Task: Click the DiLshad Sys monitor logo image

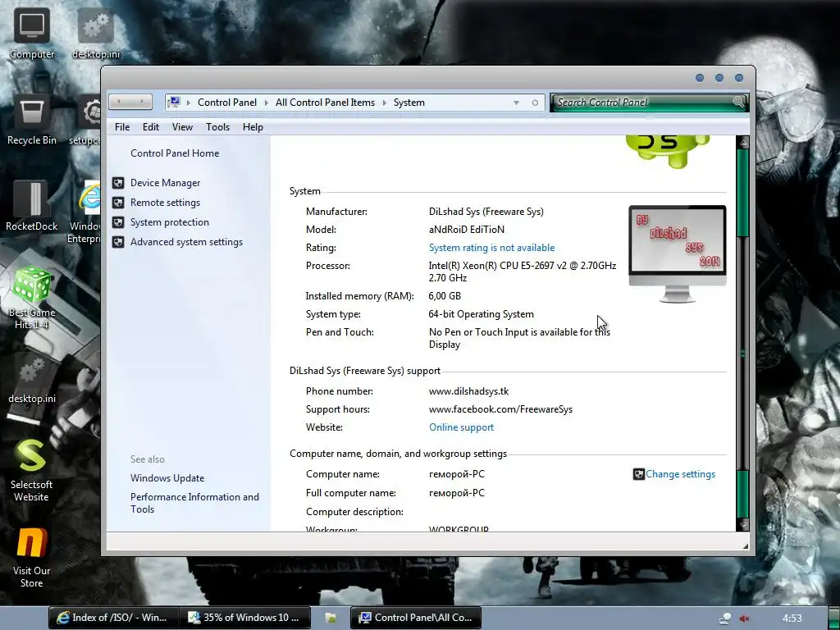Action: 677,254
